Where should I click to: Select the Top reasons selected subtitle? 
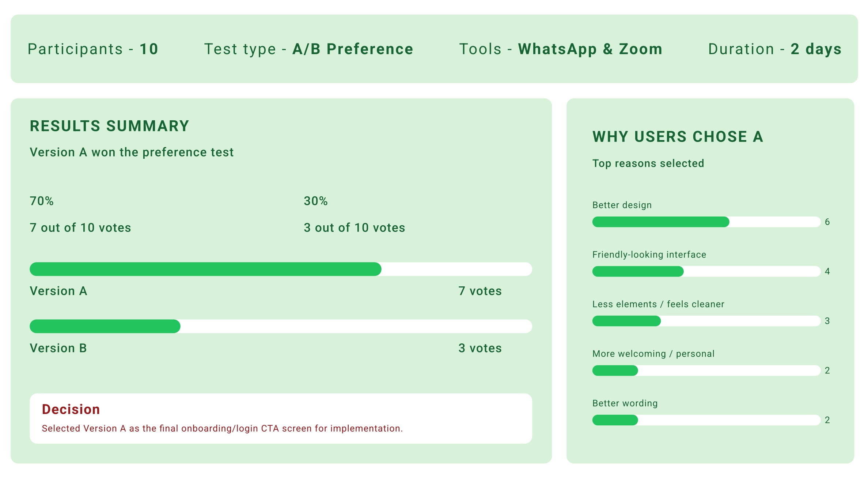point(648,163)
